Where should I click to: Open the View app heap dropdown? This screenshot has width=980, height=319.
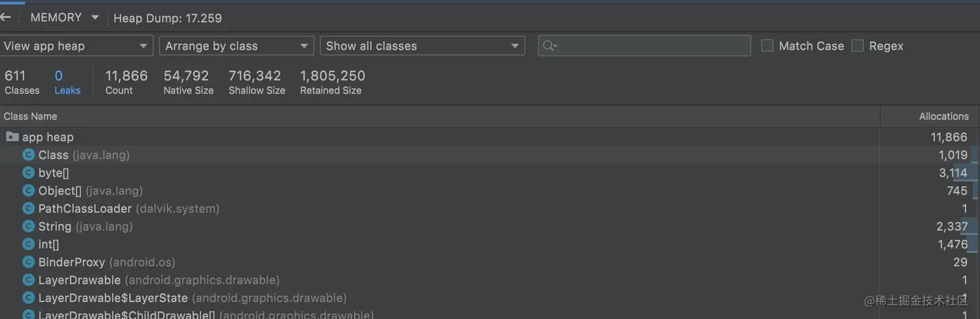[76, 45]
